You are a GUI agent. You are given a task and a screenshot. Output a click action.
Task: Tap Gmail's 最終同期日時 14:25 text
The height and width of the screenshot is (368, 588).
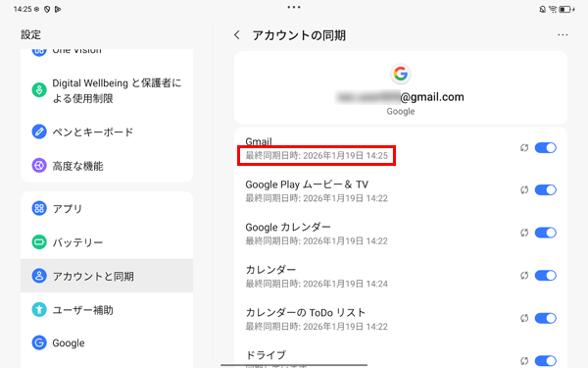317,155
